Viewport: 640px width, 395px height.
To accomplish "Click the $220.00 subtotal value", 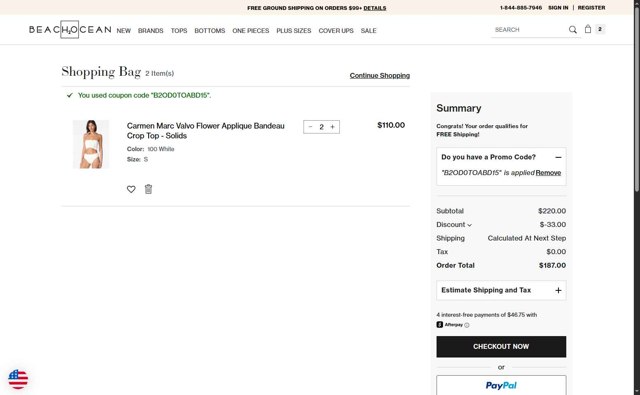I will [552, 211].
